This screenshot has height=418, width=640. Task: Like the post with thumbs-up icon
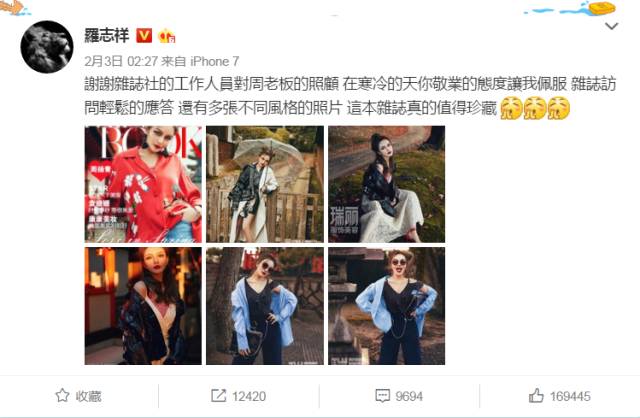click(536, 396)
